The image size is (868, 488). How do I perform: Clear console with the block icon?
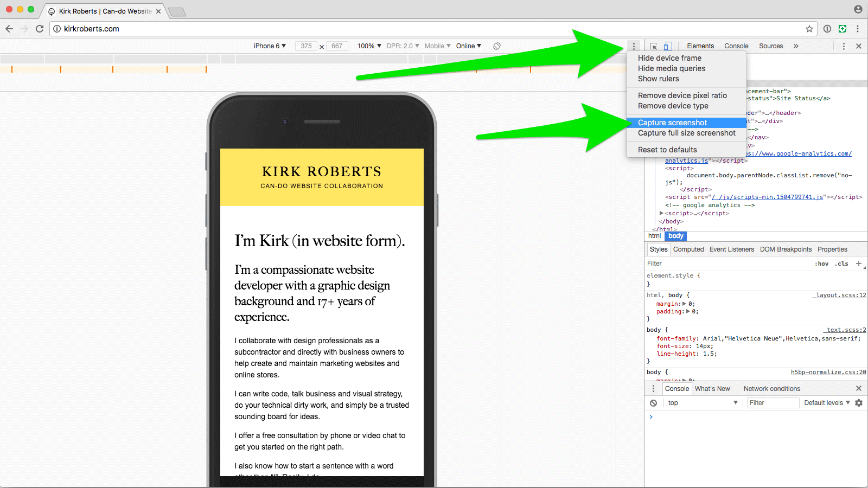coord(654,403)
